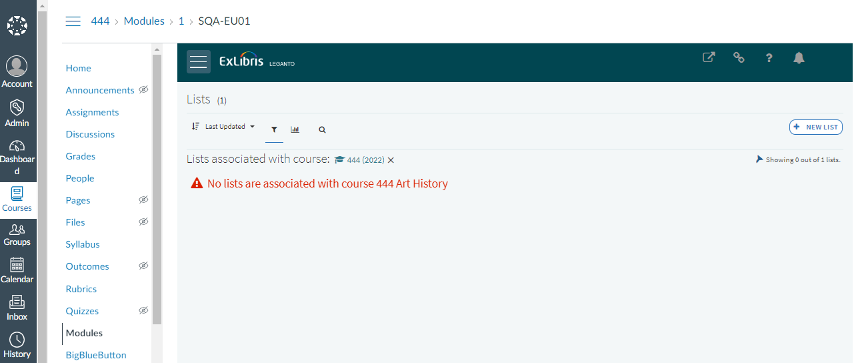The width and height of the screenshot is (868, 363).
Task: Open the notifications bell
Action: tap(799, 58)
